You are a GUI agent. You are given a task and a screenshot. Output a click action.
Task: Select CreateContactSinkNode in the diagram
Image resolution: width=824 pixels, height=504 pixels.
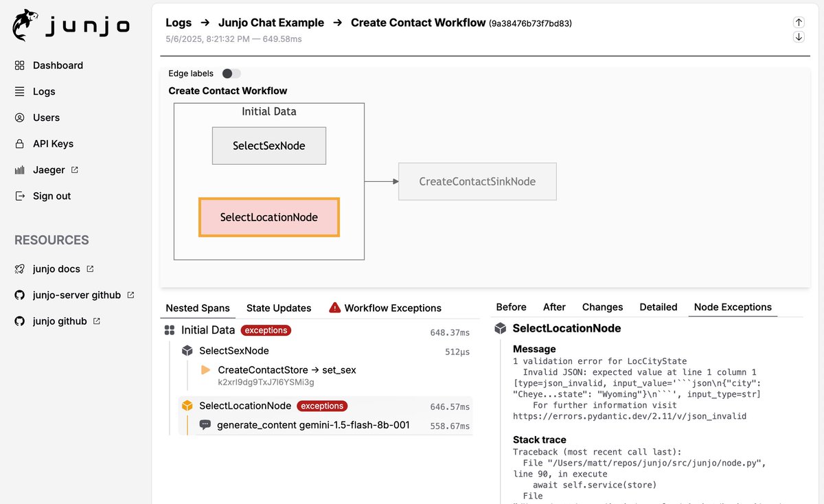click(477, 182)
